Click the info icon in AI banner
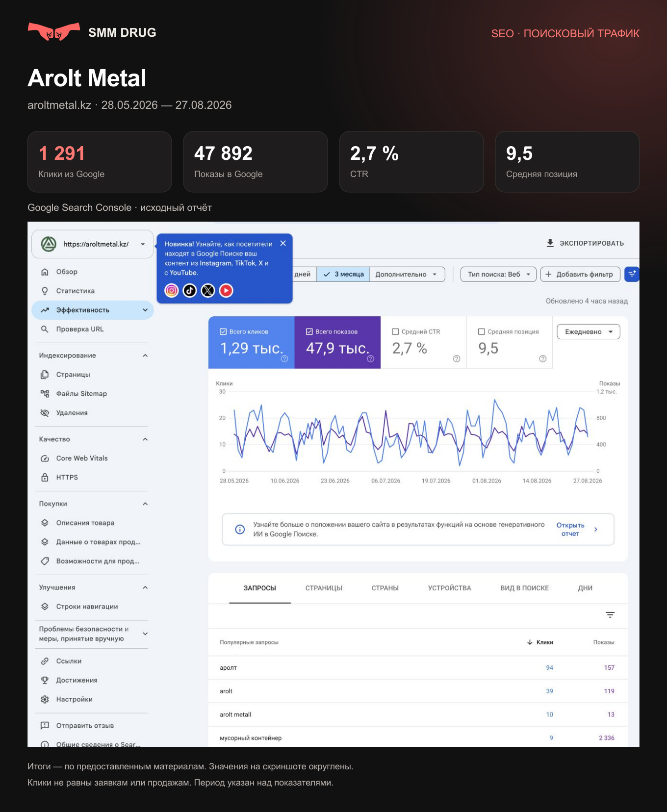 point(240,530)
